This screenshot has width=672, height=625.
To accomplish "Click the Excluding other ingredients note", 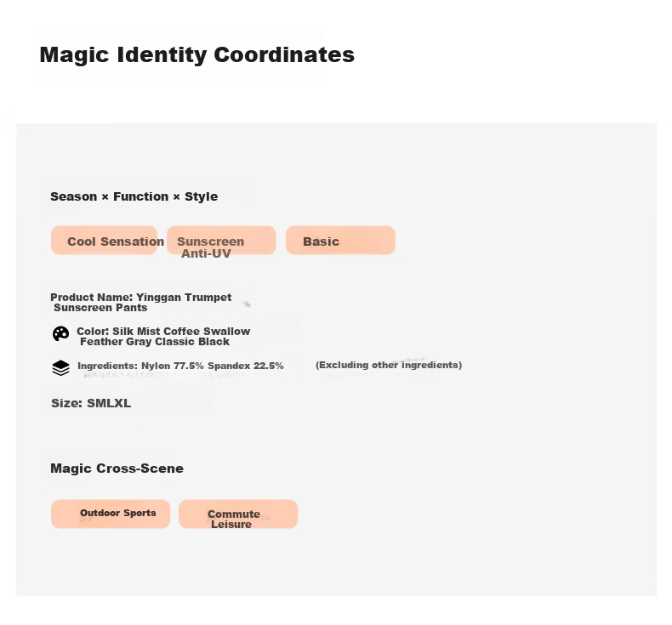I will [x=389, y=365].
